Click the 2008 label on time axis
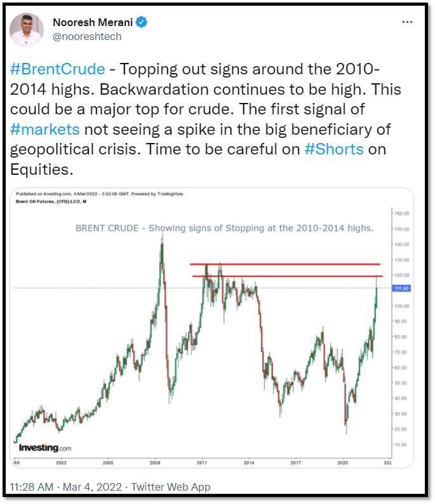Image resolution: width=435 pixels, height=504 pixels. [155, 463]
